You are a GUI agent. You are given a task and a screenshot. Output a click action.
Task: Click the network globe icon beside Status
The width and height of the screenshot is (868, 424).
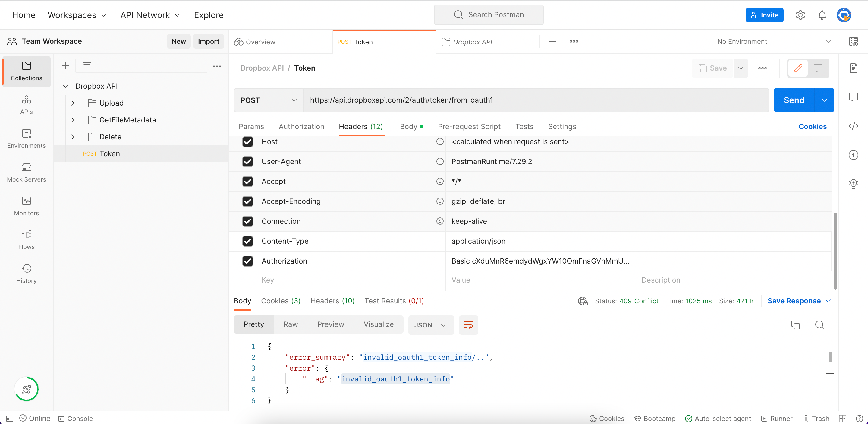click(583, 301)
